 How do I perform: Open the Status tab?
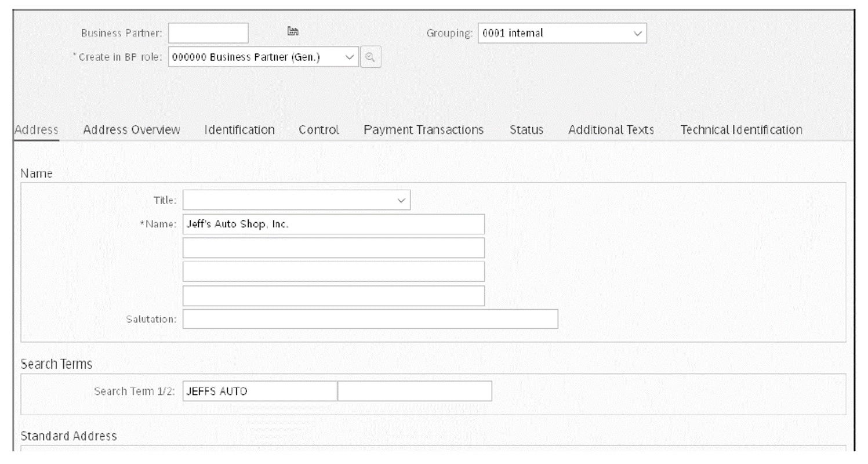coord(526,130)
